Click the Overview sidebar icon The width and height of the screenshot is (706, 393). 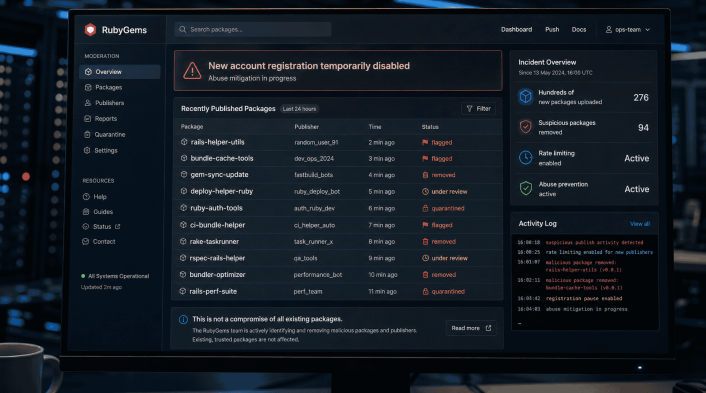(x=88, y=72)
